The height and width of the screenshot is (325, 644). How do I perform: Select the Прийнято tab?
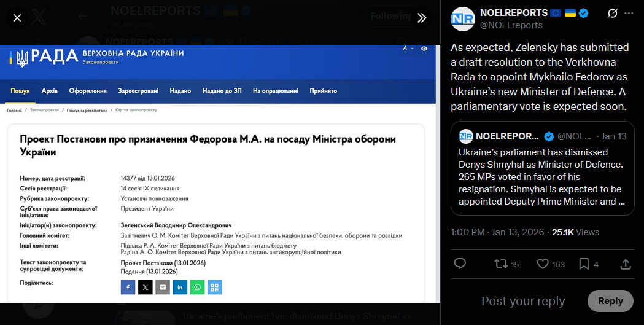click(x=324, y=91)
